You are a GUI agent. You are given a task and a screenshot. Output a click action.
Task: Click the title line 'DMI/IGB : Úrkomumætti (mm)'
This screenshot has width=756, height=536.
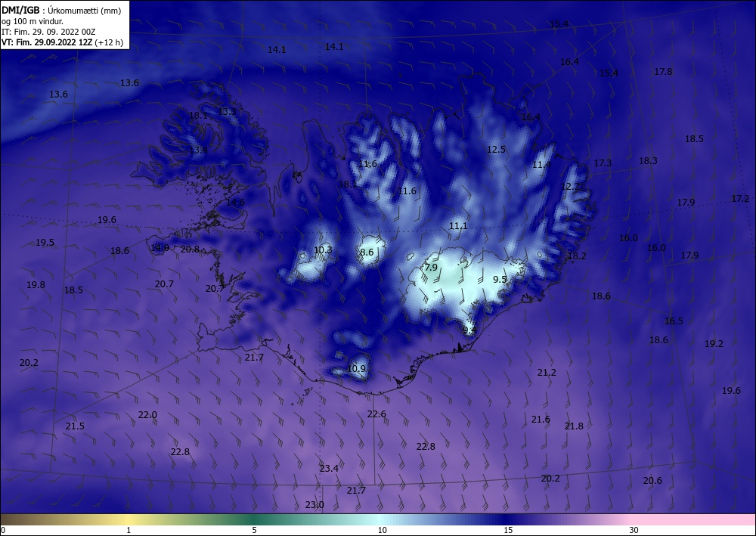click(x=60, y=10)
